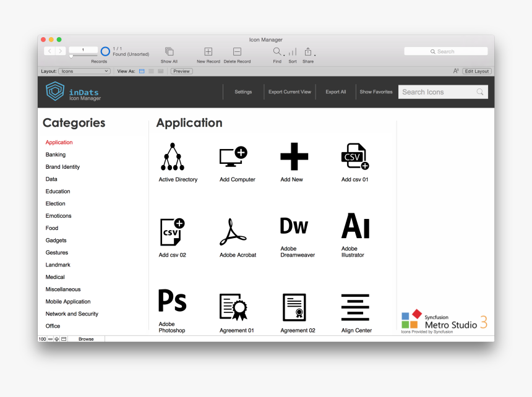
Task: Open the Food category
Action: point(52,228)
